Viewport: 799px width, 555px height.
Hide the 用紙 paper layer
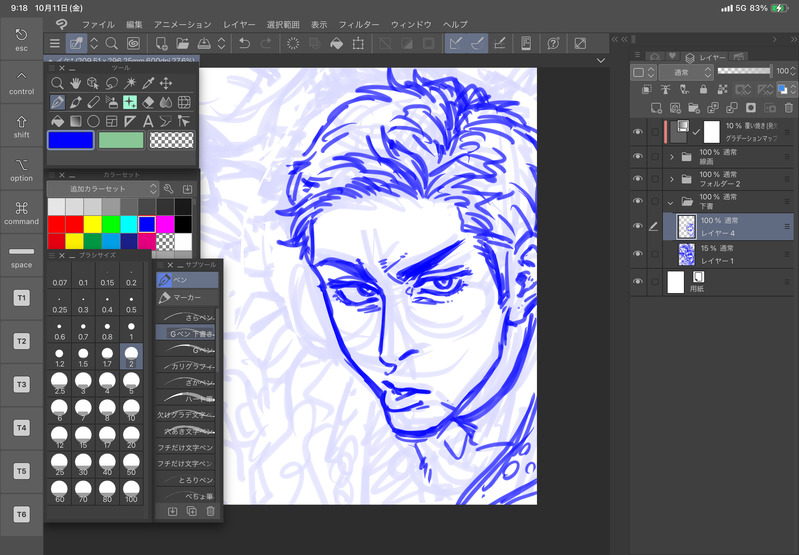coord(638,282)
